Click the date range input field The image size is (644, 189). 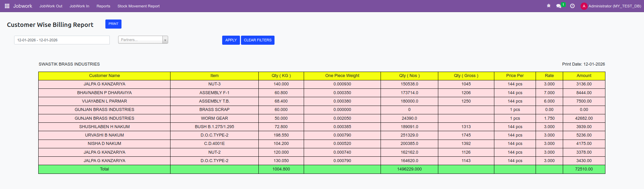(x=62, y=40)
